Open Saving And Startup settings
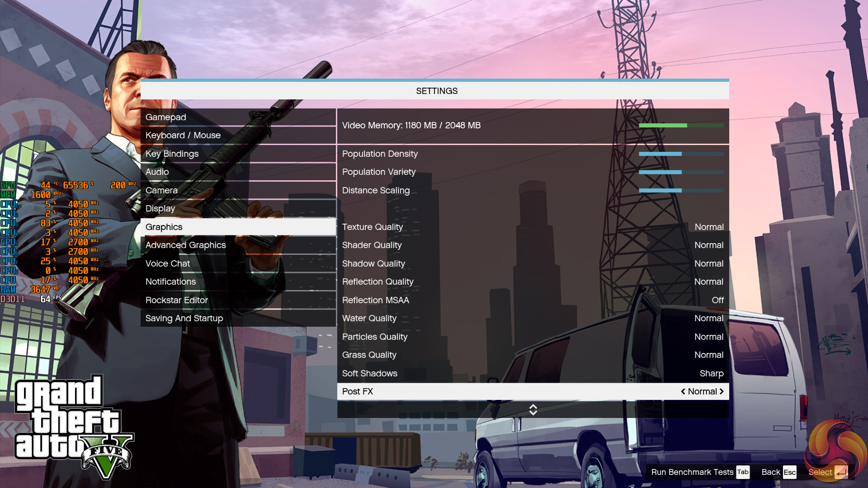Viewport: 868px width, 488px height. (x=184, y=318)
